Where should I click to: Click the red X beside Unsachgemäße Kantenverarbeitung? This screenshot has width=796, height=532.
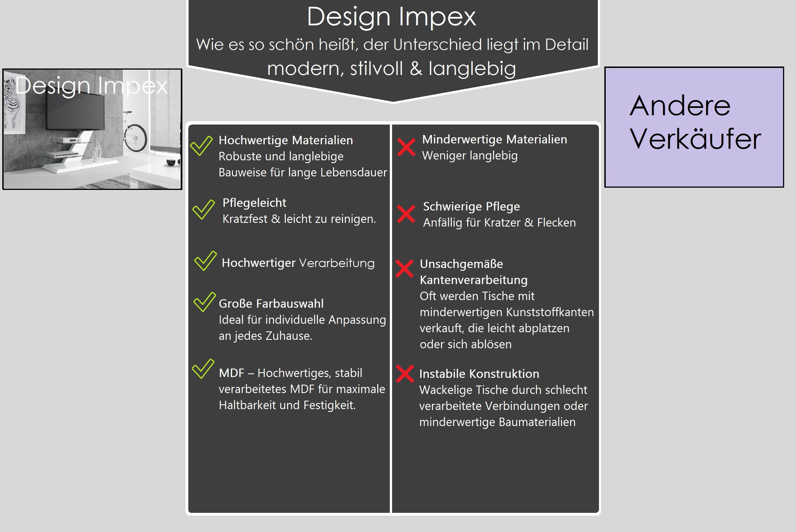tap(404, 269)
